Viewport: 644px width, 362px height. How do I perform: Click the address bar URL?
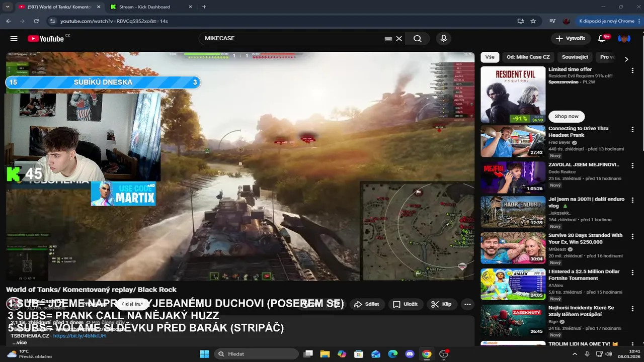(x=114, y=21)
